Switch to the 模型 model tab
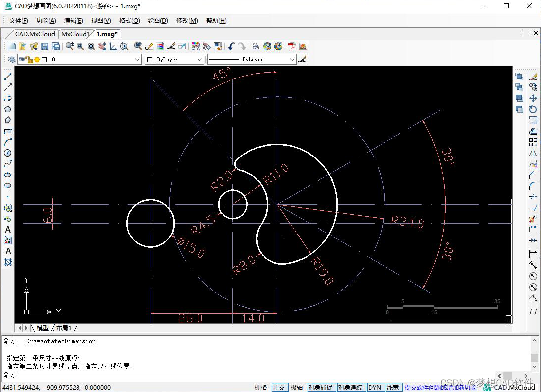 point(42,328)
